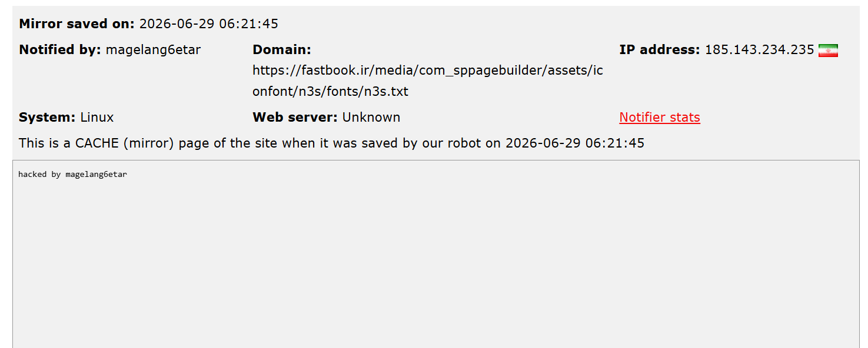Click the 'Mirror saved on:' bold label
868x348 pixels.
click(77, 24)
